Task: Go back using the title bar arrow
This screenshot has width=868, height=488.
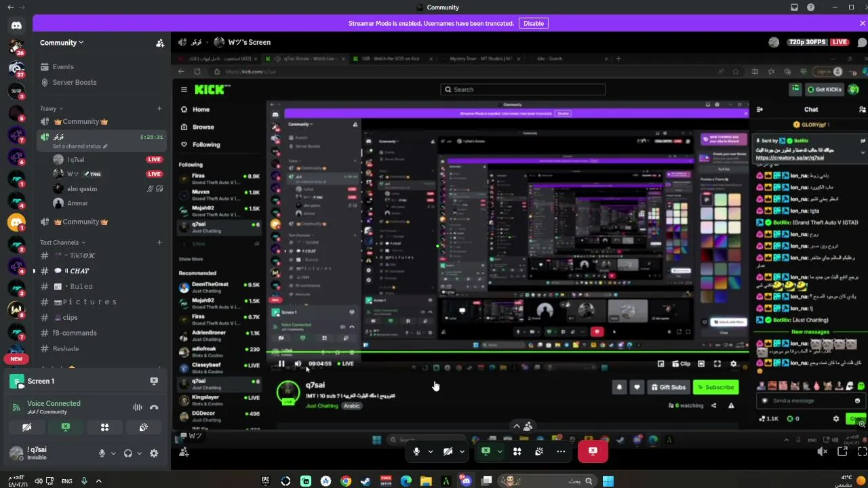Action: pos(10,7)
